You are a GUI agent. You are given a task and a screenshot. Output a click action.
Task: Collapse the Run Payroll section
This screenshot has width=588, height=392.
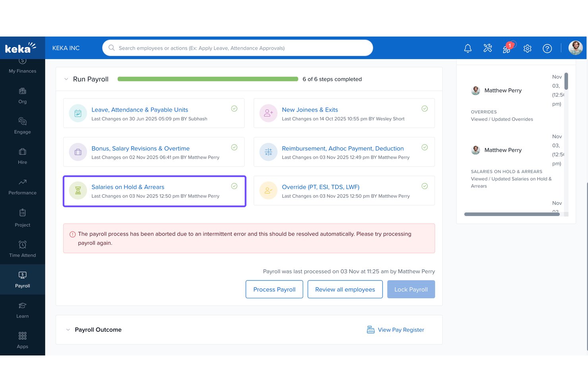coord(66,79)
